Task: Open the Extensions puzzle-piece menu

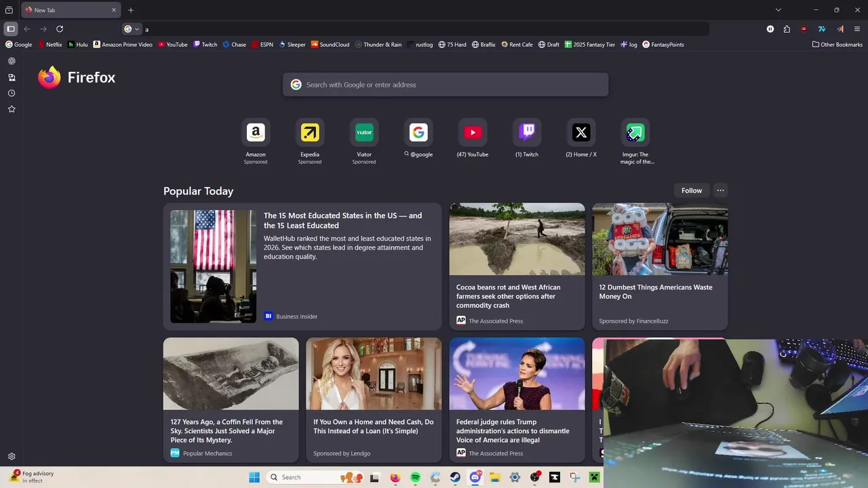Action: pos(787,29)
